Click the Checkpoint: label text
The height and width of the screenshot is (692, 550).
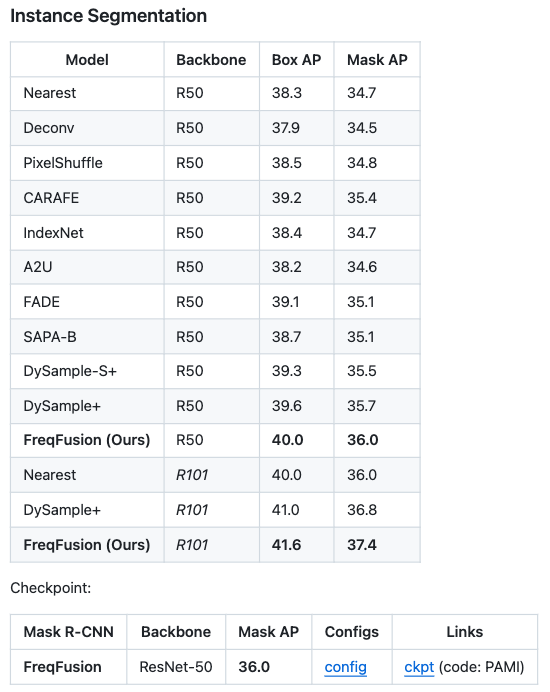point(51,588)
